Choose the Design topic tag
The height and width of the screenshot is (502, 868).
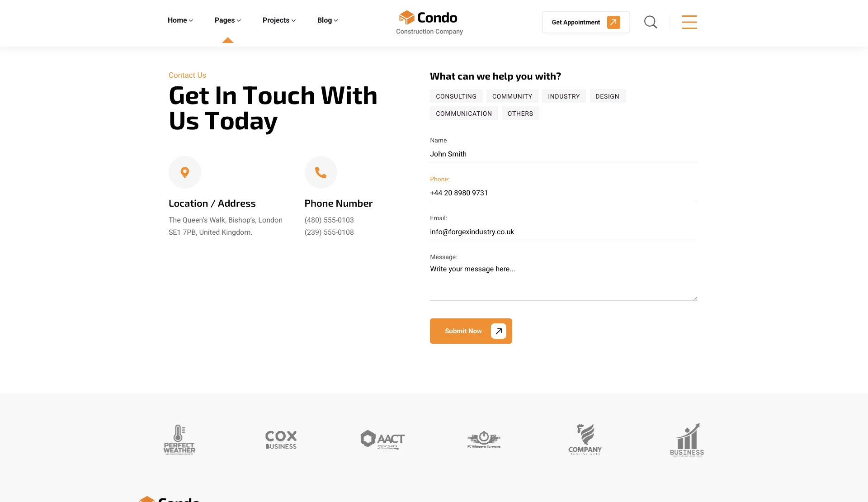tap(607, 96)
